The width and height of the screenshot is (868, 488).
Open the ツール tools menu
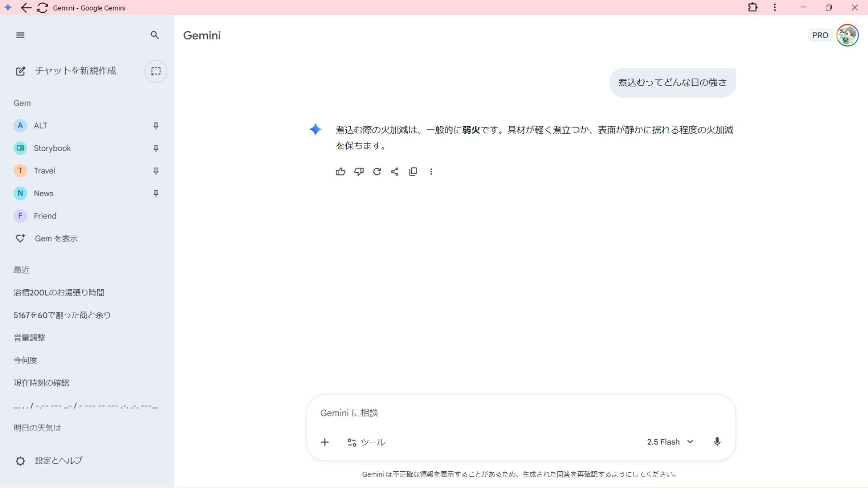[x=366, y=442]
